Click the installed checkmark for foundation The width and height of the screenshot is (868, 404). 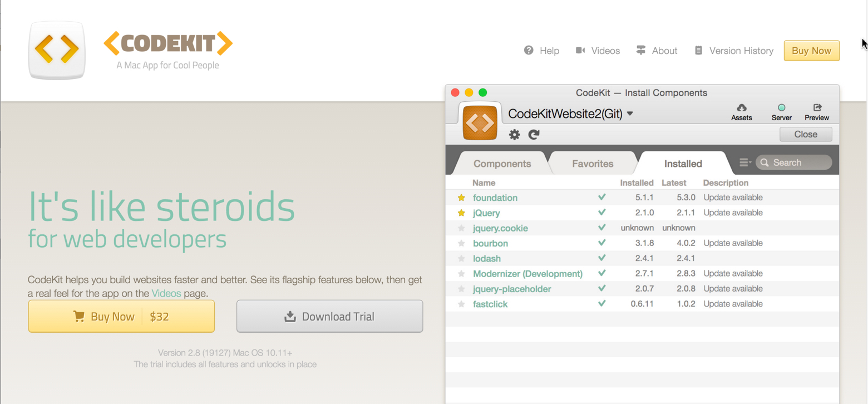[601, 197]
